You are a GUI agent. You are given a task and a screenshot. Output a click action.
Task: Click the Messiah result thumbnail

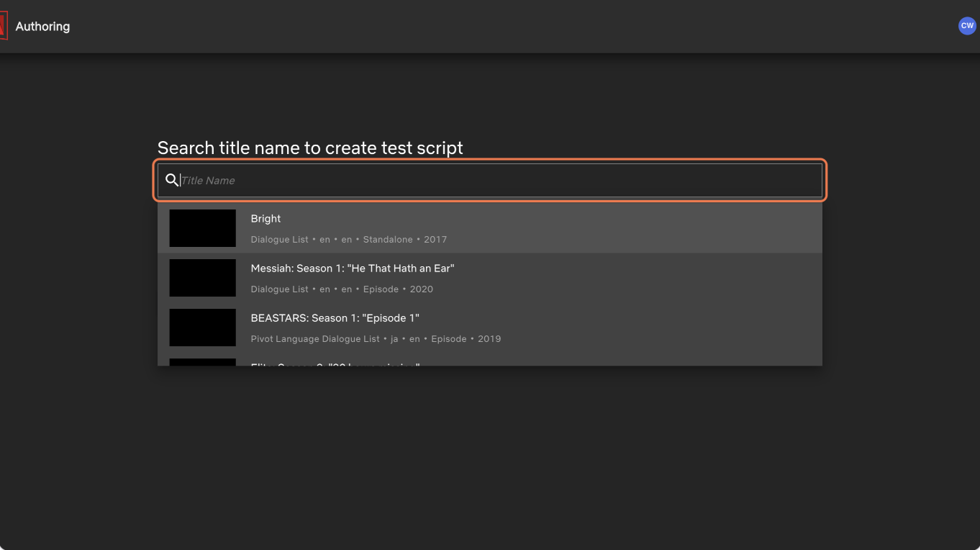click(x=202, y=278)
